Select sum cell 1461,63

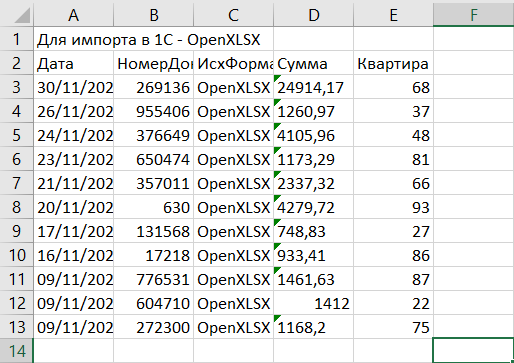313,279
